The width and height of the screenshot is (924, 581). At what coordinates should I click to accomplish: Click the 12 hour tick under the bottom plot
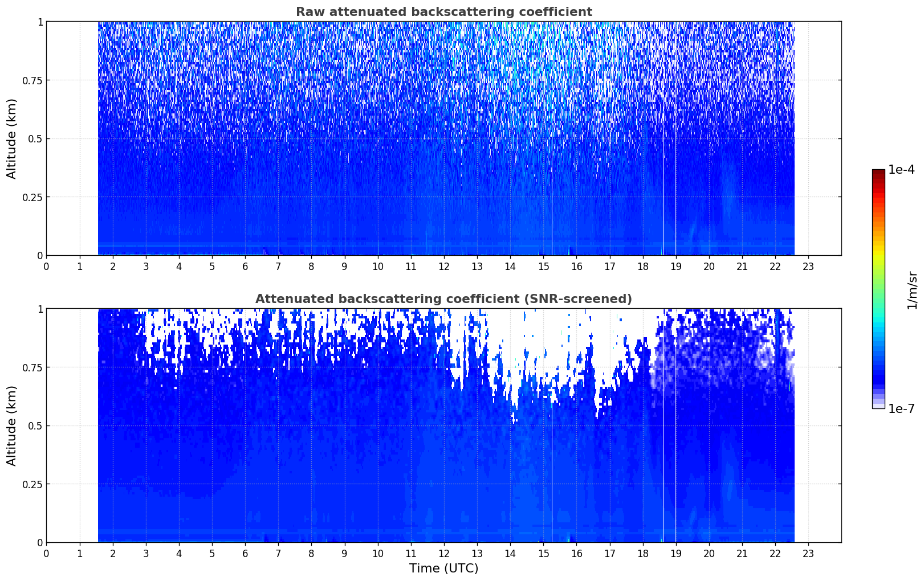click(444, 554)
